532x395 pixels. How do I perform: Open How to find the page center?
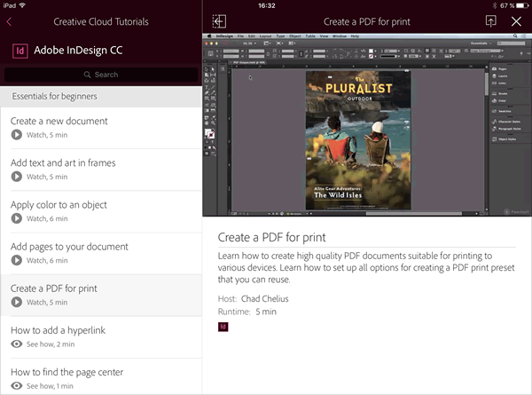[66, 372]
